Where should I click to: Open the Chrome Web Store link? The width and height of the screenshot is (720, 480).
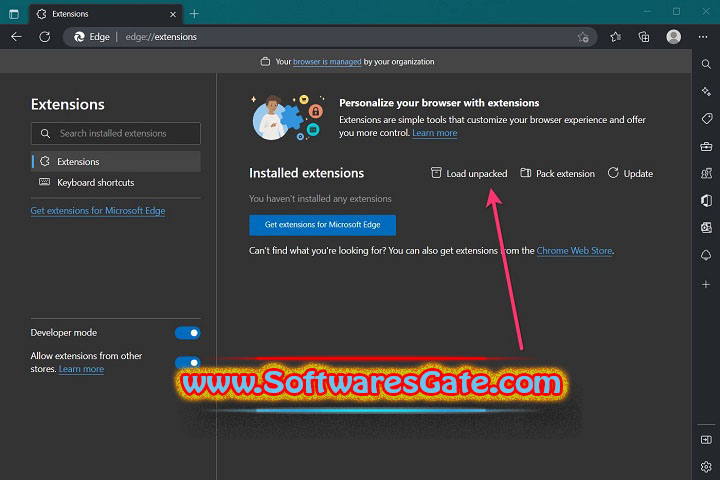(x=574, y=250)
